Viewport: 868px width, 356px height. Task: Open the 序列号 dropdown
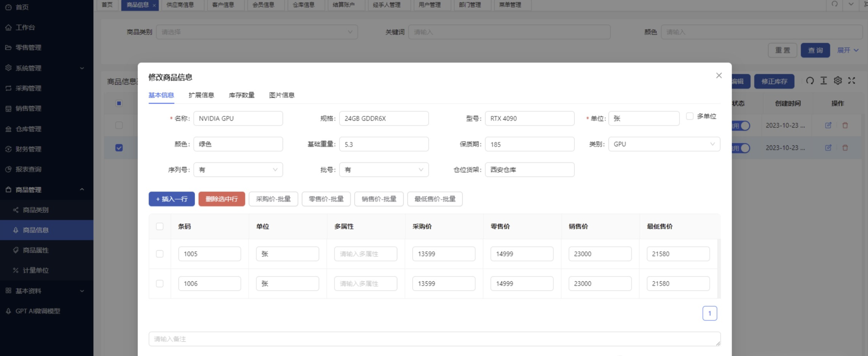[x=238, y=170]
